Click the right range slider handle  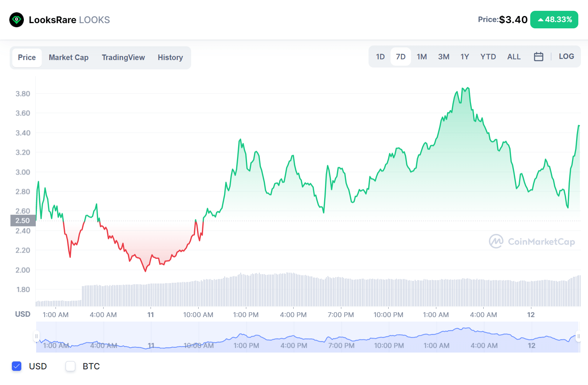578,337
